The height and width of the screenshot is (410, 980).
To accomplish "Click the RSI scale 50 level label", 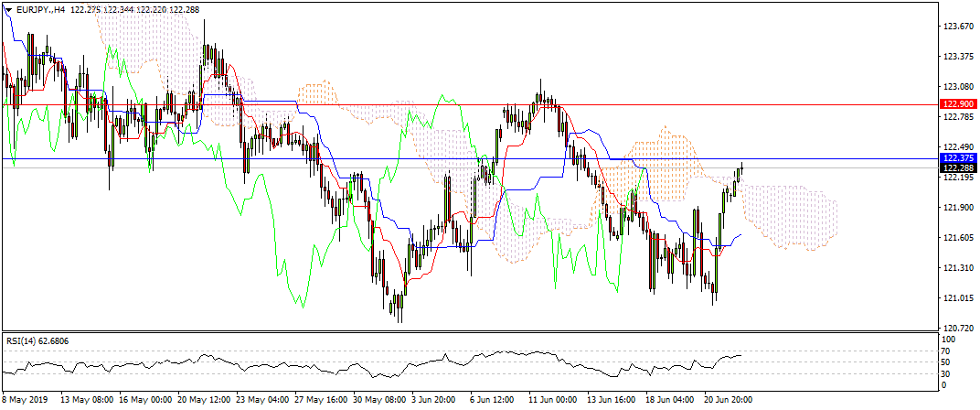I will 946,362.
